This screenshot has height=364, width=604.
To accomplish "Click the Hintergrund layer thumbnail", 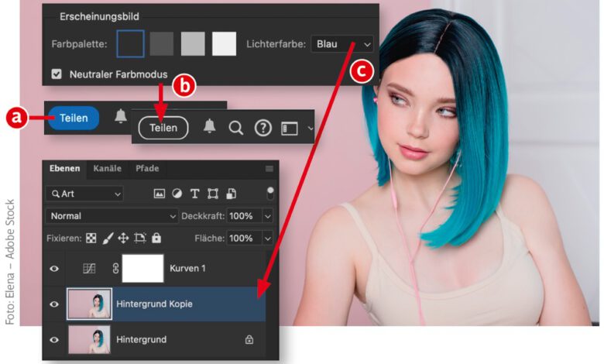I will pos(89,339).
